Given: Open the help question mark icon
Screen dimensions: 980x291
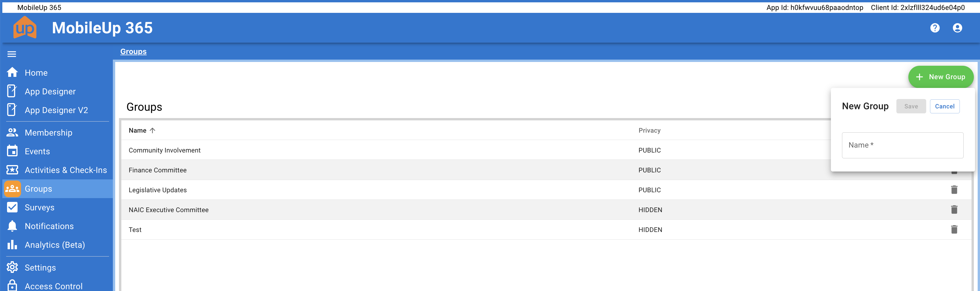Looking at the screenshot, I should pos(935,28).
